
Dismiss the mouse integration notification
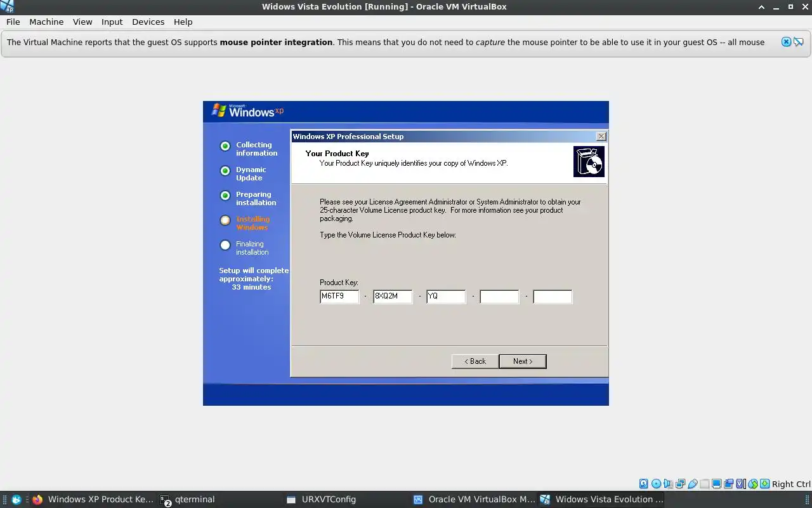click(786, 42)
